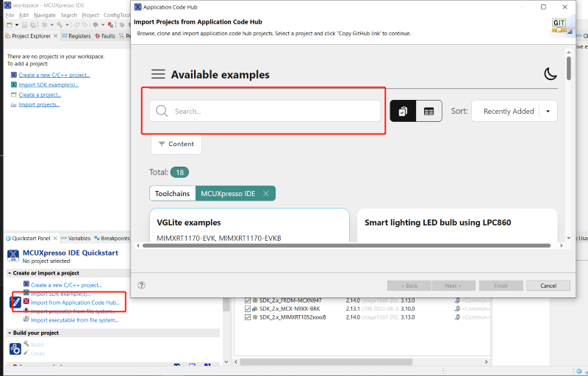This screenshot has width=588, height=376.
Task: Select the SDK_2.x_MCX-N9XX-BRK row name
Action: click(x=290, y=308)
